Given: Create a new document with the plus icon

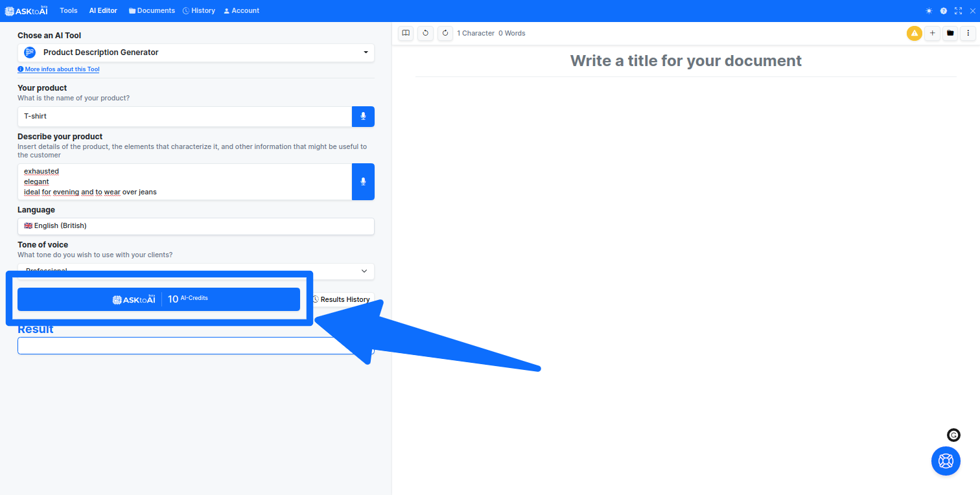Looking at the screenshot, I should click(x=932, y=33).
